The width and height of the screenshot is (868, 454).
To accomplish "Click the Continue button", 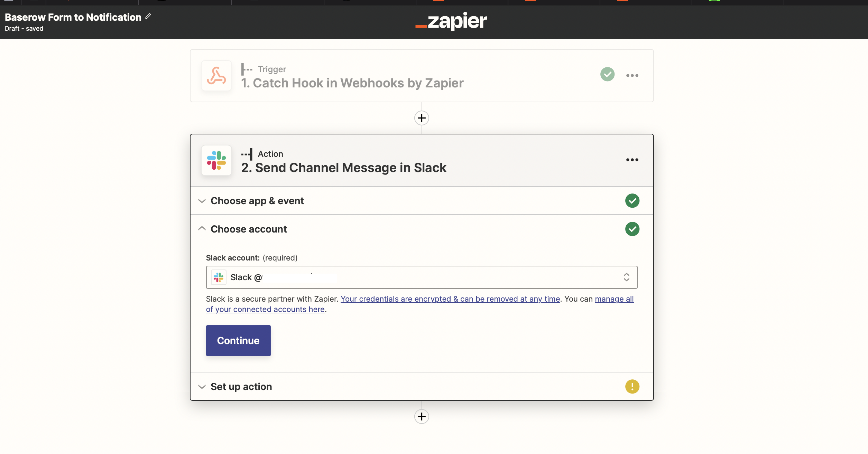I will 238,341.
